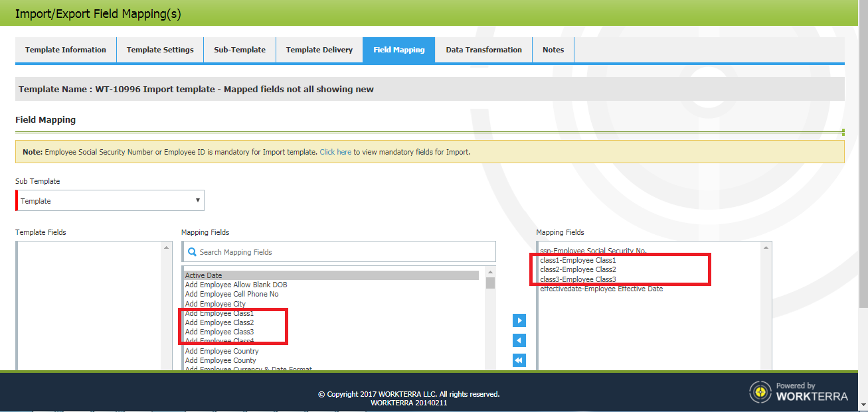Switch to the Template Information tab
Image resolution: width=868 pixels, height=412 pixels.
point(66,49)
